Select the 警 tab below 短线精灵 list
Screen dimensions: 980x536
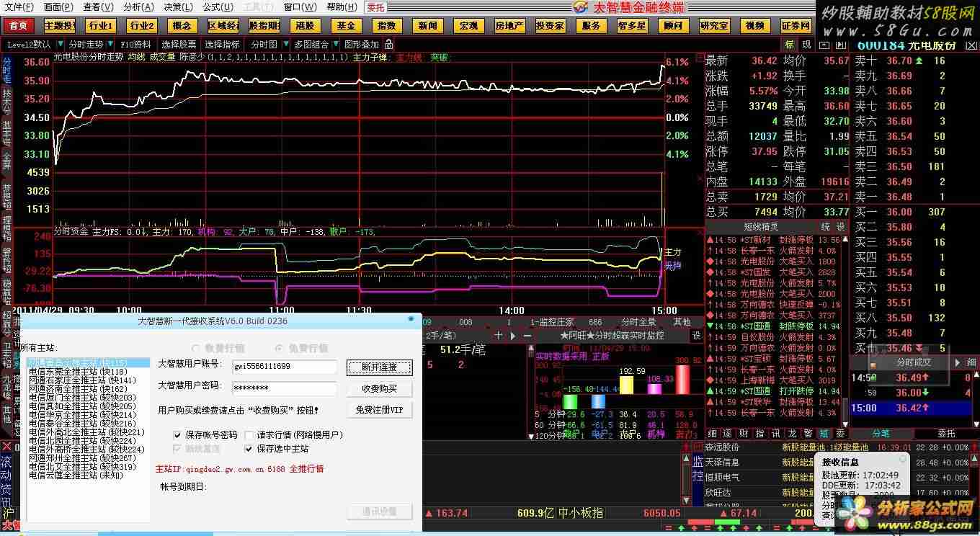[807, 434]
